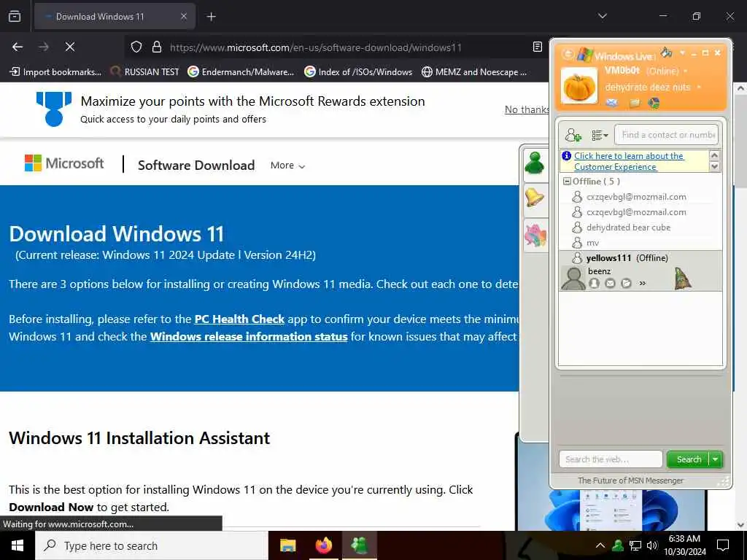The height and width of the screenshot is (560, 747).
Task: Expand the More menu beside Software Download
Action: pos(287,166)
